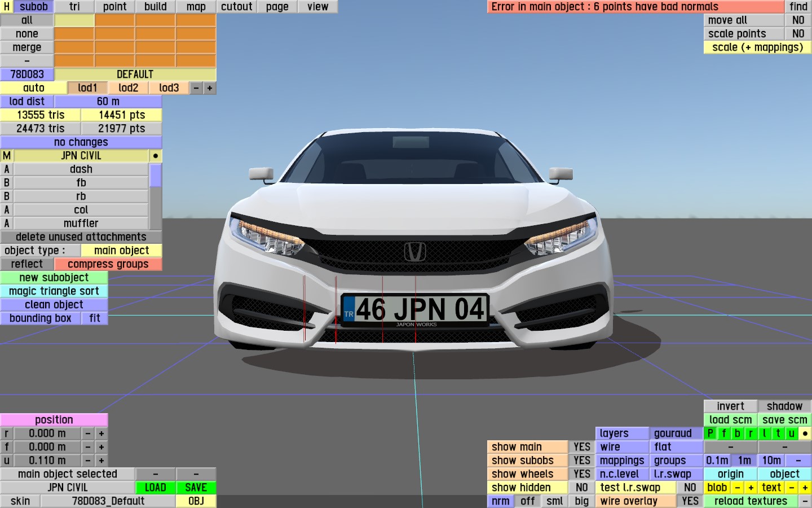Increase the r position value
812x508 pixels.
[101, 433]
